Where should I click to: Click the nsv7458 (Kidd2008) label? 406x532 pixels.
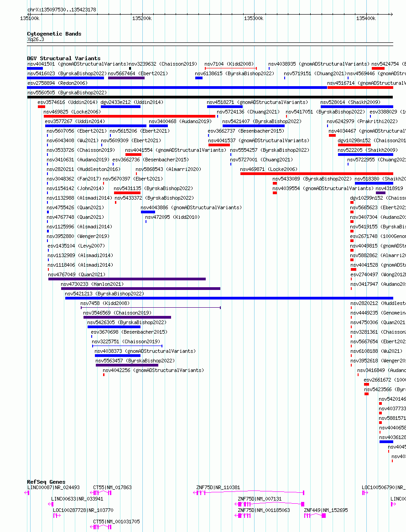tap(105, 303)
